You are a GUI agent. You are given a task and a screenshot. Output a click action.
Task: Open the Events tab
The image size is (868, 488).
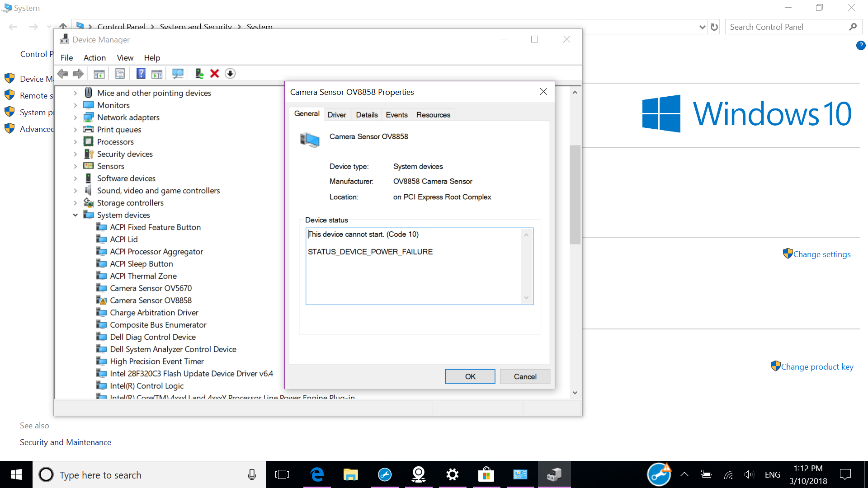(396, 115)
